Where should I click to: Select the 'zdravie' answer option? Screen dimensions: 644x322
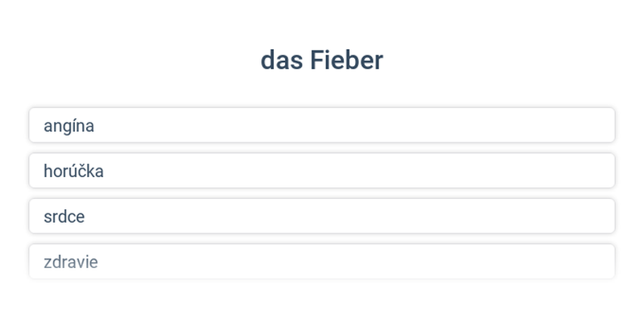(322, 261)
